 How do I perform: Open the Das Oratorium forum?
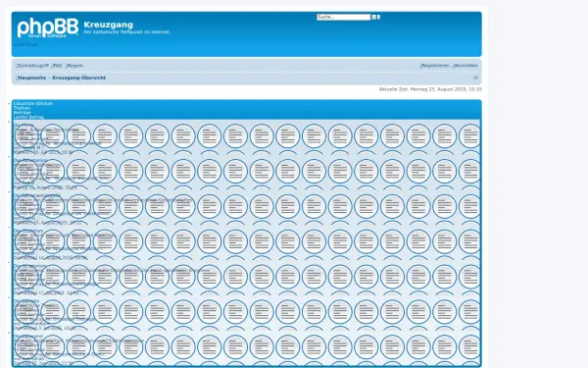pyautogui.click(x=28, y=231)
